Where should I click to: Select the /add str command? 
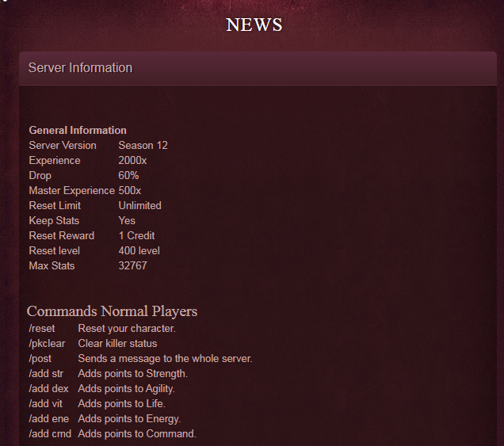click(47, 373)
